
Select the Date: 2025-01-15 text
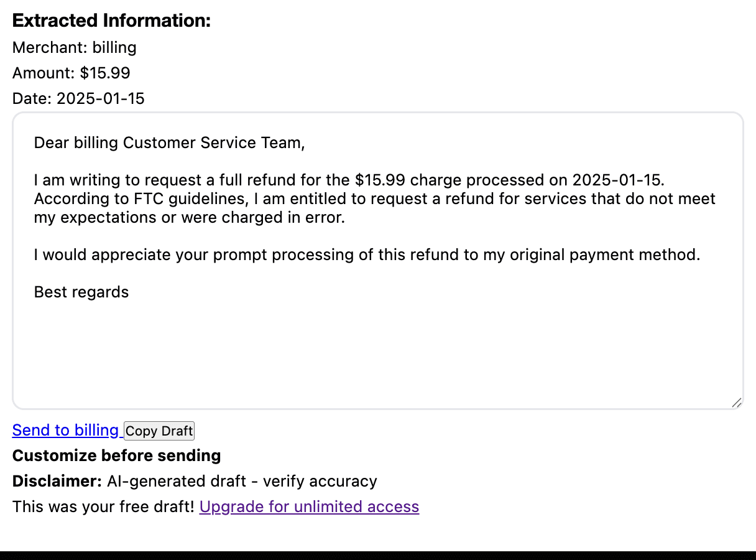[x=78, y=98]
